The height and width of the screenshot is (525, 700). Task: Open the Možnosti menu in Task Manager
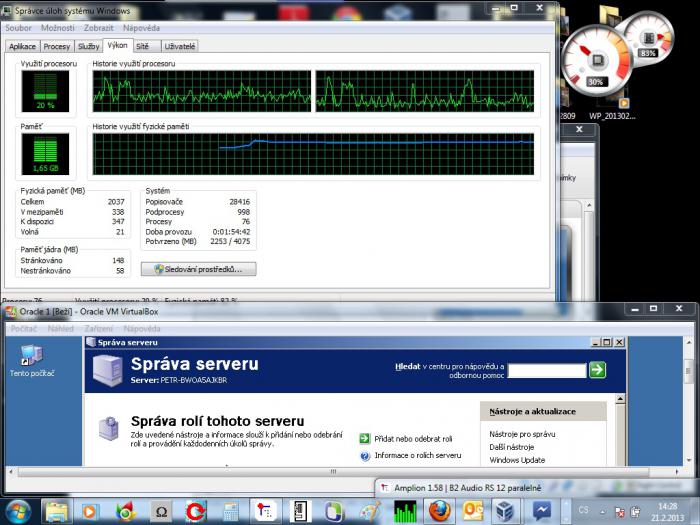coord(58,28)
